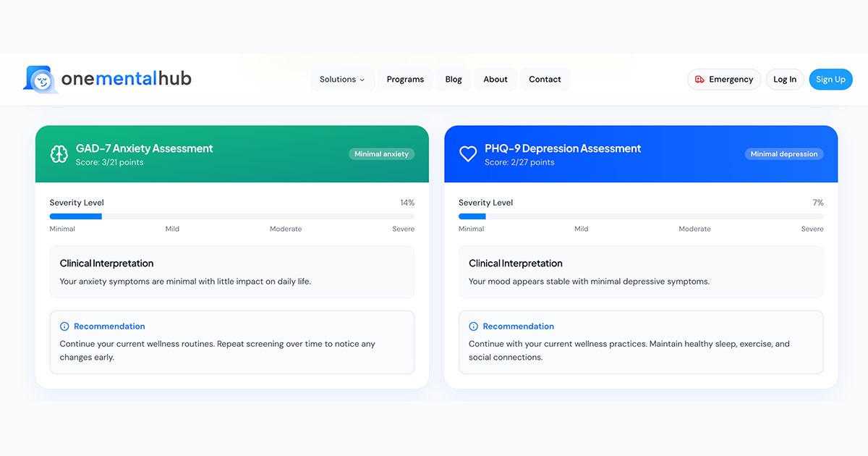Click the 7% severity value
The height and width of the screenshot is (456, 868).
(818, 203)
